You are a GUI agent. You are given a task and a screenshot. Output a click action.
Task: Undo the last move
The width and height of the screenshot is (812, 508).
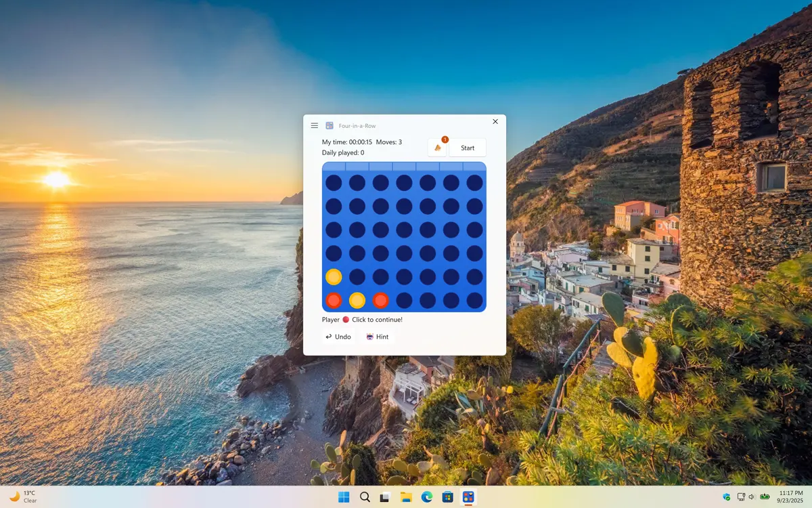tap(338, 337)
